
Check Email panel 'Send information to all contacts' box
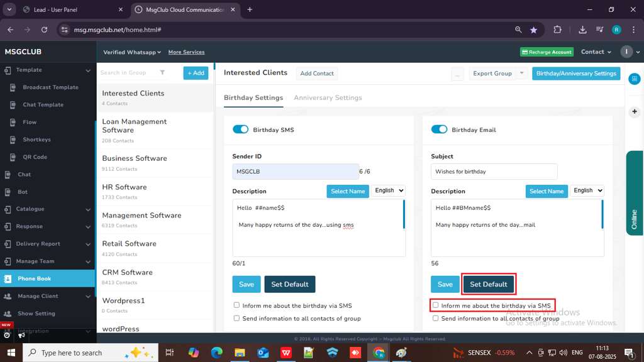click(x=435, y=318)
